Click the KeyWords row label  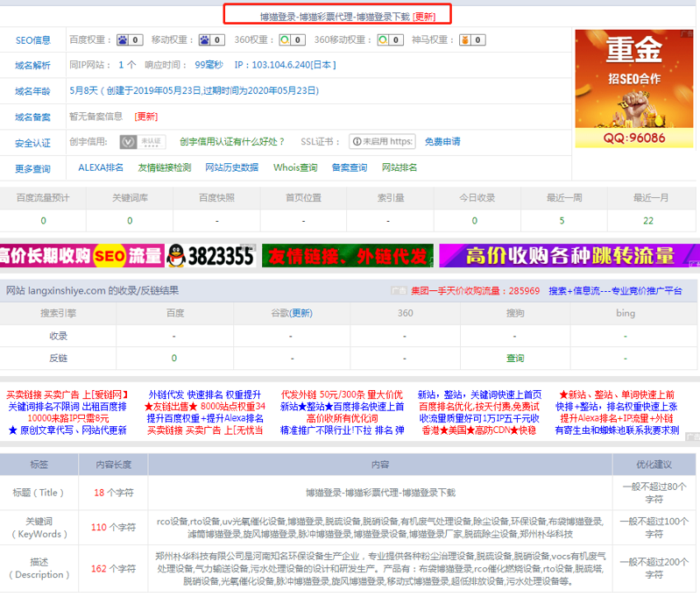point(39,528)
